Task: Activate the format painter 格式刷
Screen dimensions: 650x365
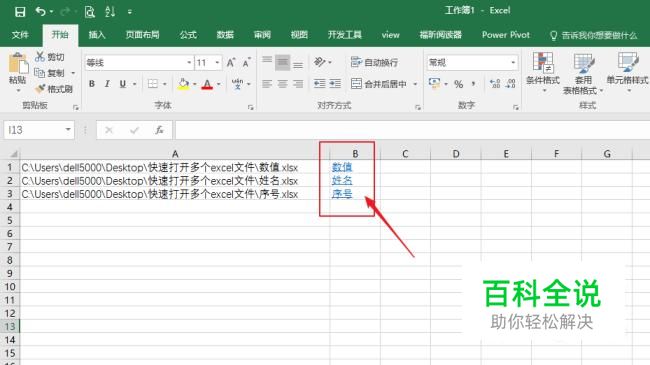Action: [x=54, y=89]
